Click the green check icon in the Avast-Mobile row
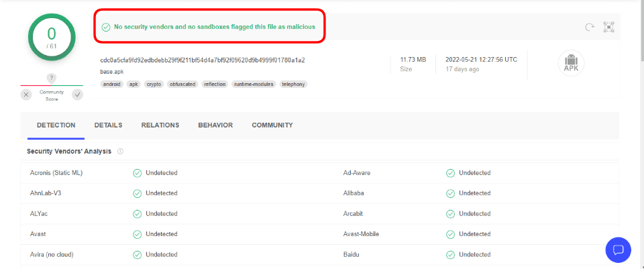The image size is (644, 269). [x=451, y=235]
